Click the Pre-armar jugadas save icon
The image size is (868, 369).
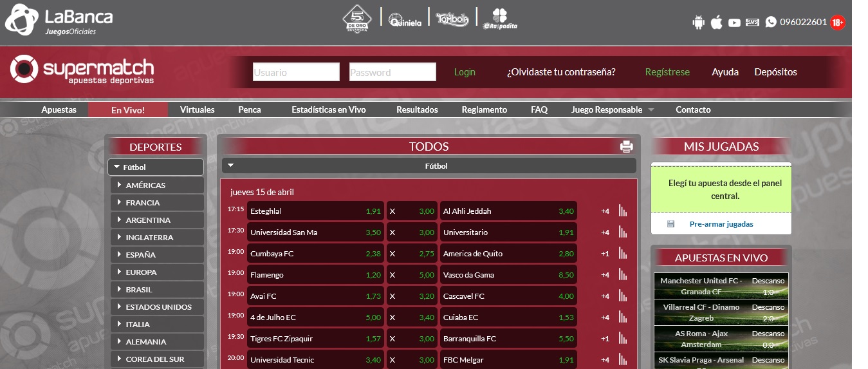[x=670, y=224]
